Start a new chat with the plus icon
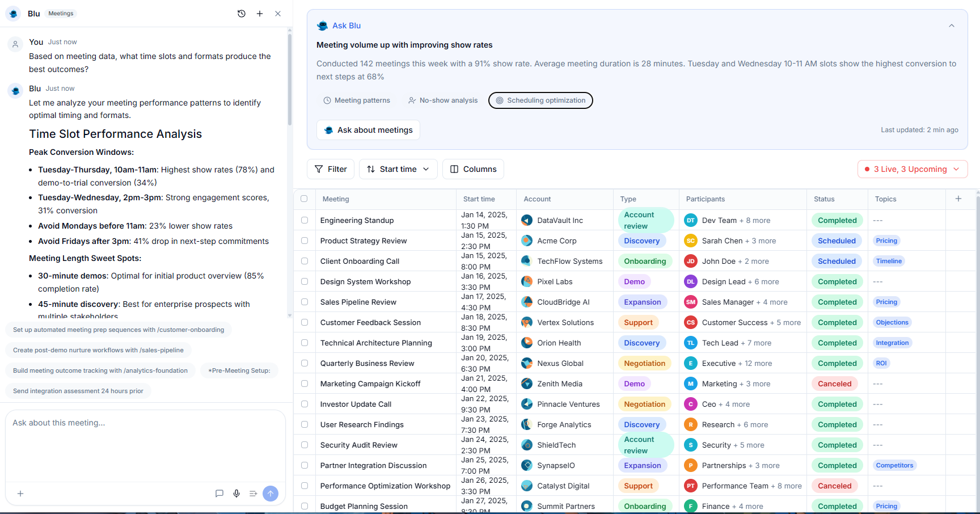980x514 pixels. 260,13
